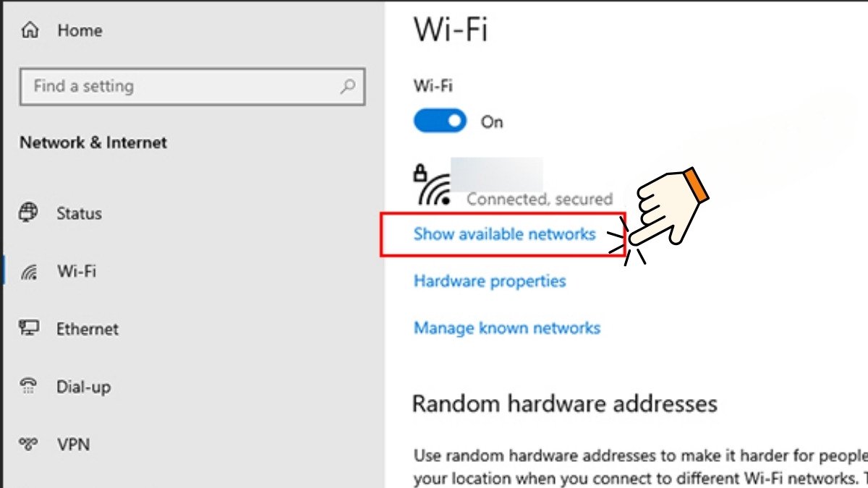Image resolution: width=868 pixels, height=488 pixels.
Task: Select Status in the sidebar
Action: (x=79, y=213)
